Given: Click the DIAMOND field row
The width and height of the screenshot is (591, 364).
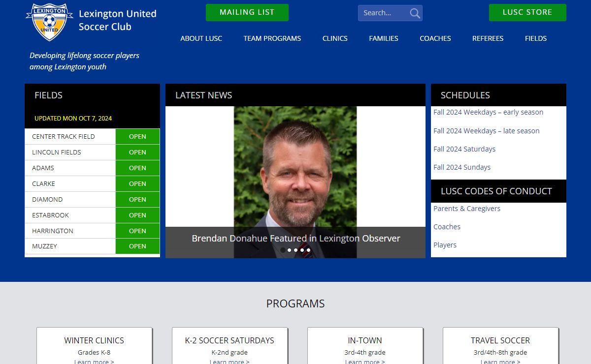Looking at the screenshot, I should point(92,199).
